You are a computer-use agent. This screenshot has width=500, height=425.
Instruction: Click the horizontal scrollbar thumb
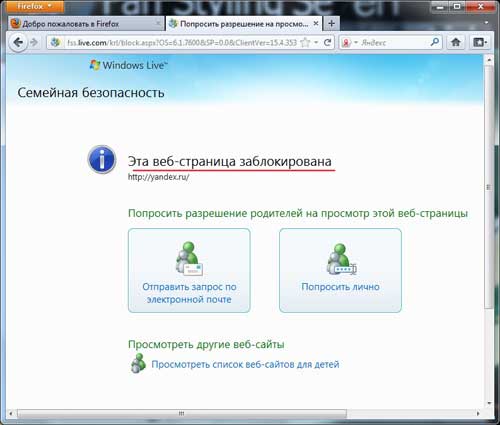tap(182, 414)
